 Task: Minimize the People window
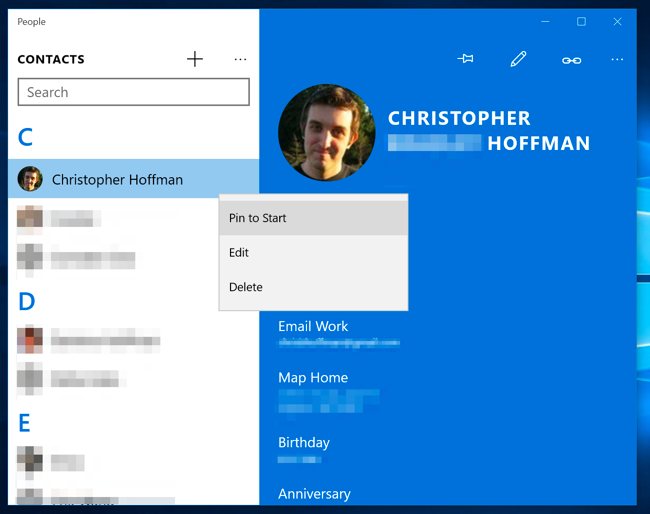545,22
